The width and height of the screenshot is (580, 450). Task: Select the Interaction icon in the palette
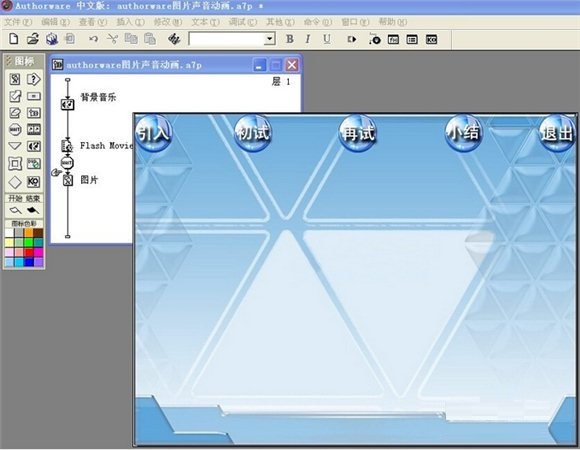34,79
